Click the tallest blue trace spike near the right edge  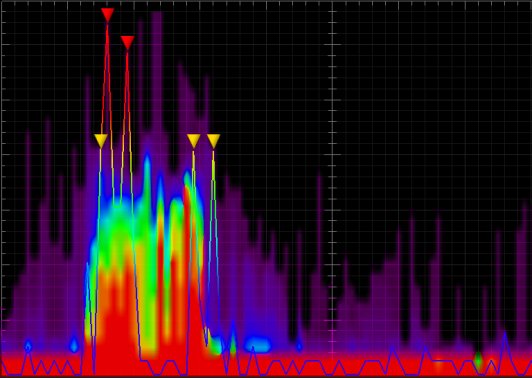pyautogui.click(x=505, y=334)
